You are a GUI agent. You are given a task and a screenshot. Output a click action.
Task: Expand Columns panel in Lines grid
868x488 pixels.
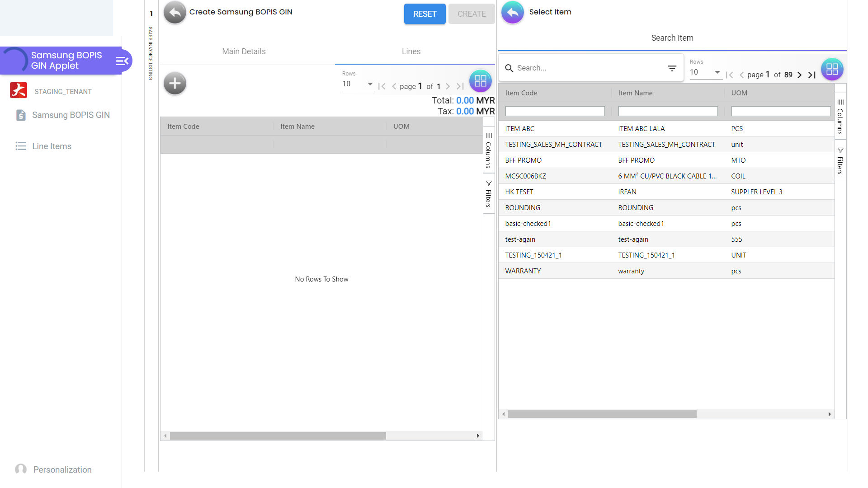(x=488, y=150)
